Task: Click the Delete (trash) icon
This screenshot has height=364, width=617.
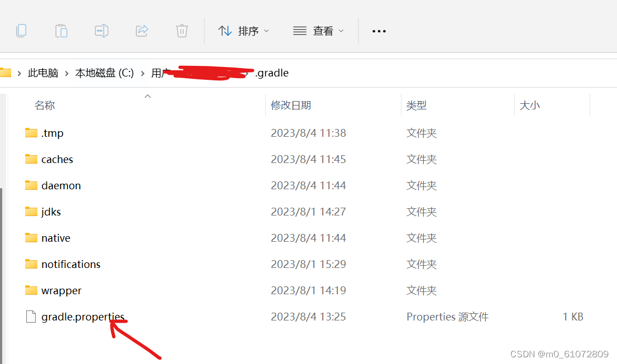Action: 182,31
